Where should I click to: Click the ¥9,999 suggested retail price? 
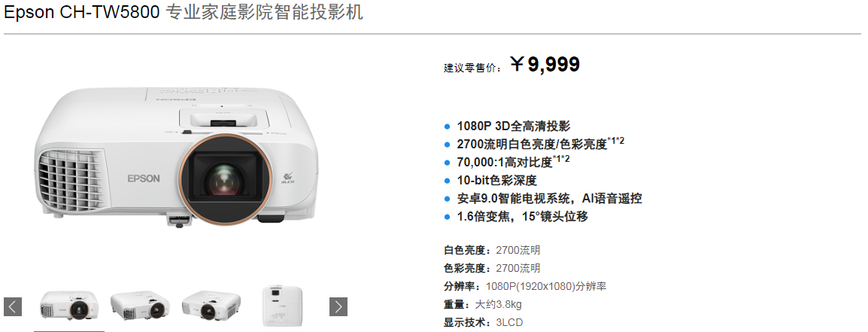coord(545,64)
